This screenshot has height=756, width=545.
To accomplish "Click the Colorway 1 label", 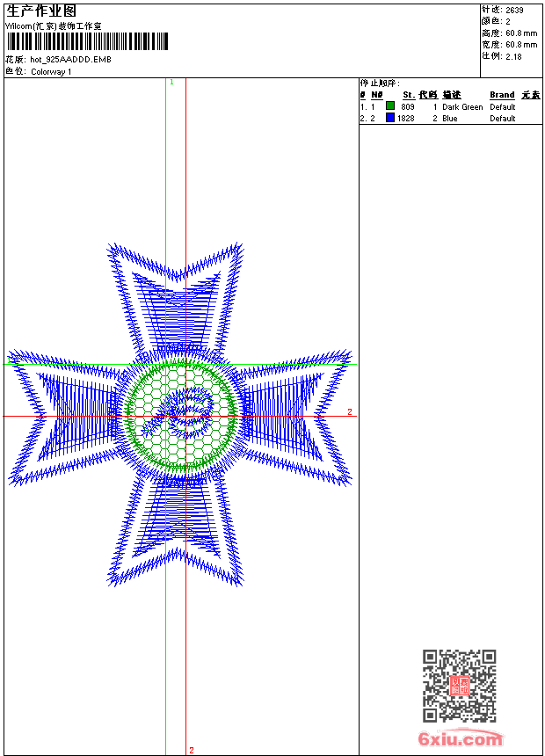I will click(51, 71).
